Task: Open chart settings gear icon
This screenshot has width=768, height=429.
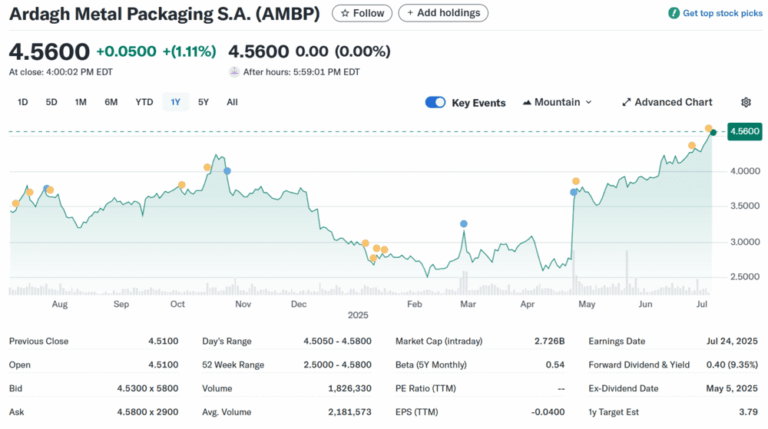Action: tap(745, 102)
